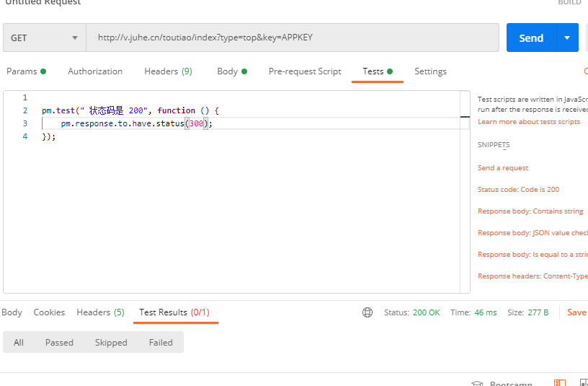Open the response Body tab

tap(12, 312)
